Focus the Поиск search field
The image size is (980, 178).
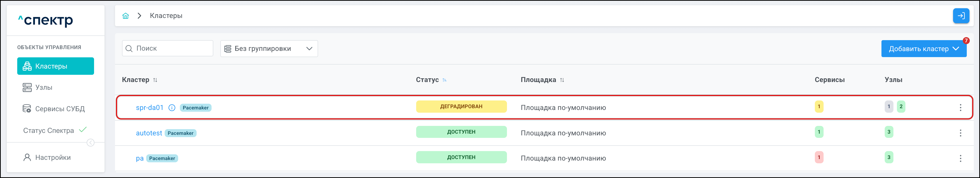coord(171,48)
